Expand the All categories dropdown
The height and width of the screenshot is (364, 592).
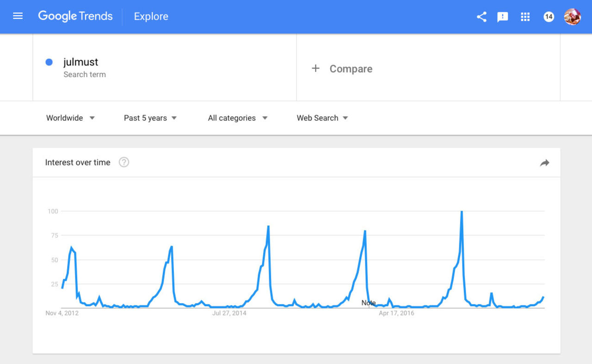click(x=238, y=118)
